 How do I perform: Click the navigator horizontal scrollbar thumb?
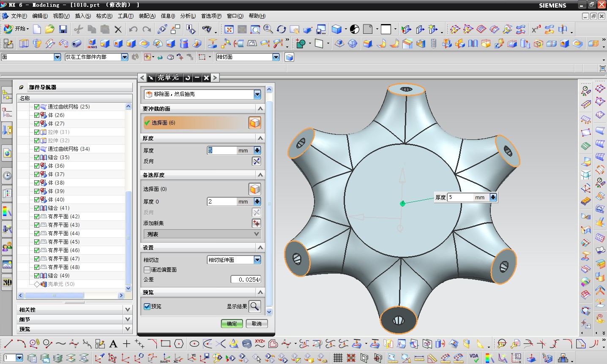click(x=54, y=296)
